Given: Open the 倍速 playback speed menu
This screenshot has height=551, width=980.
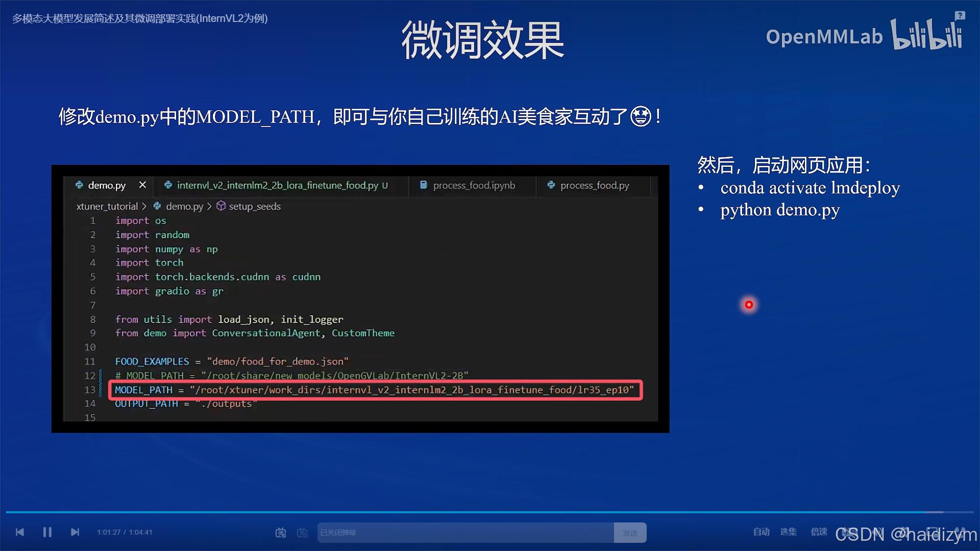Looking at the screenshot, I should click(819, 532).
